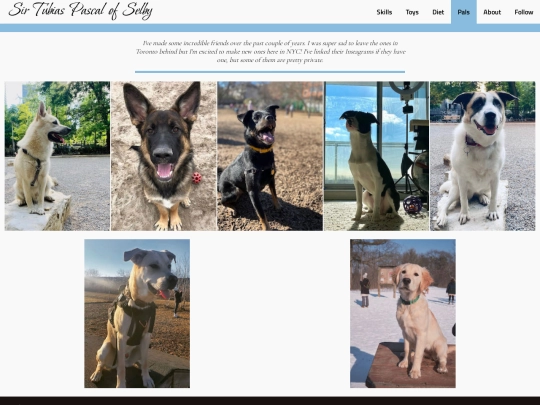Screen dimensions: 540x405
Task: Open the harnessed dog at sunset photo
Action: point(137,313)
